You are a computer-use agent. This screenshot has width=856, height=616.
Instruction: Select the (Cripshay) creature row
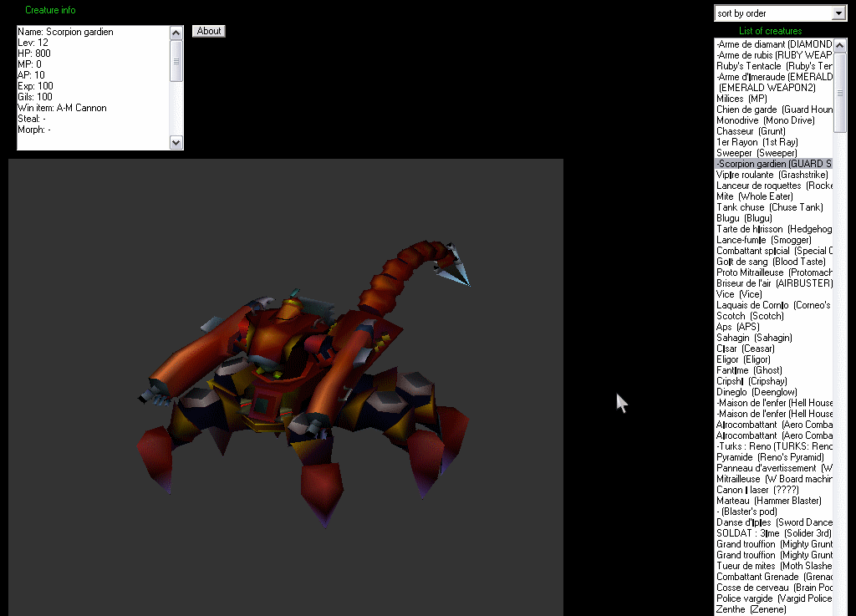(x=774, y=381)
